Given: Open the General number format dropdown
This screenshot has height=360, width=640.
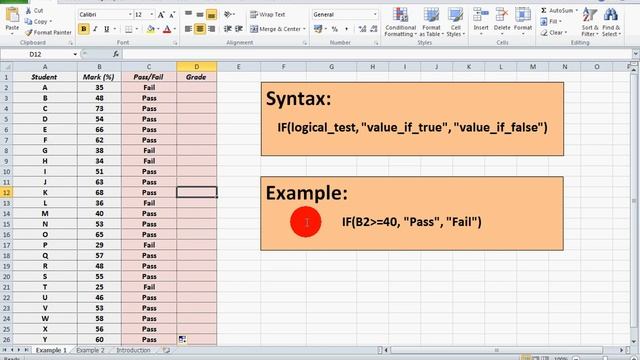Looking at the screenshot, I should (x=375, y=15).
